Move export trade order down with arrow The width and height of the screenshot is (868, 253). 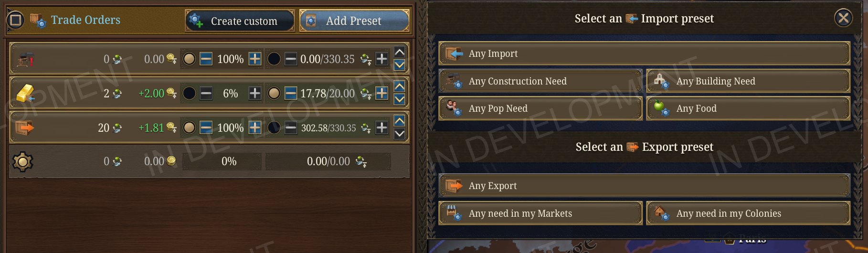[x=400, y=134]
